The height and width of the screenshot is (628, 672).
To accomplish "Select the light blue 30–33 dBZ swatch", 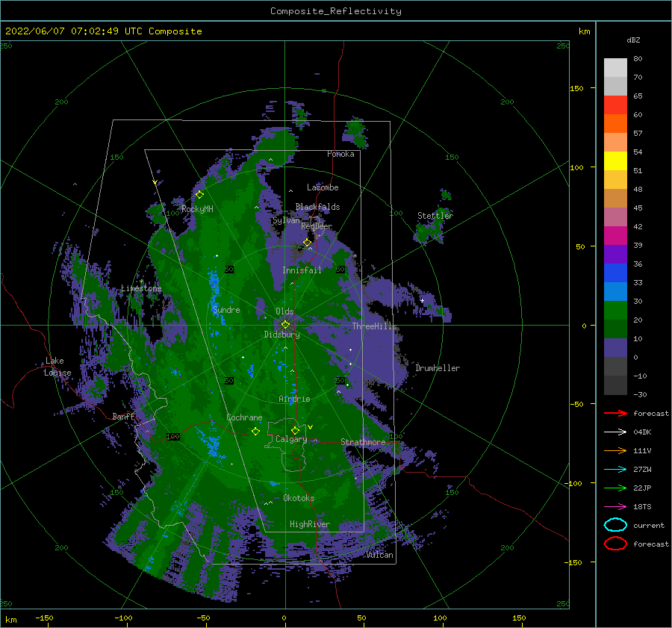I will point(615,291).
